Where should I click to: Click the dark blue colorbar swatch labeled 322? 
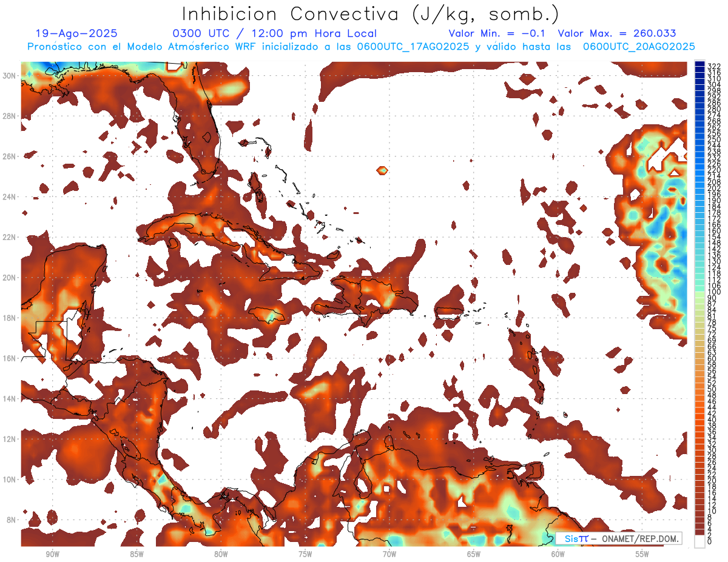[699, 64]
